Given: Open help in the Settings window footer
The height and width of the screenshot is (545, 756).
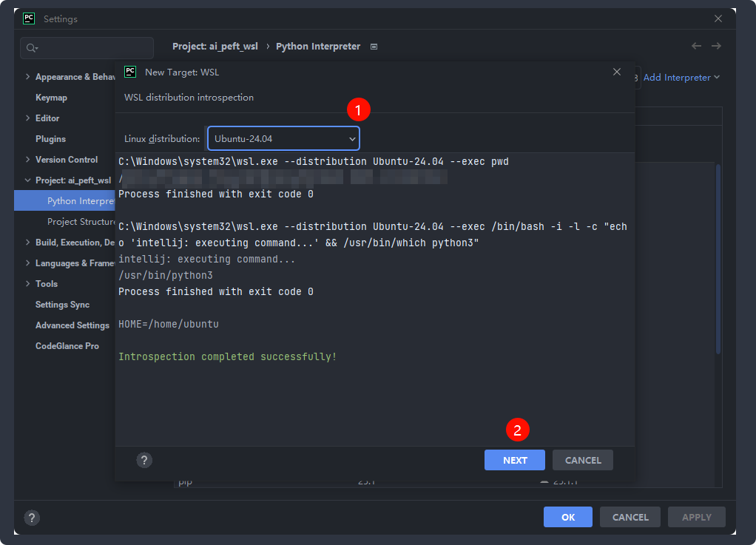Looking at the screenshot, I should pyautogui.click(x=32, y=518).
